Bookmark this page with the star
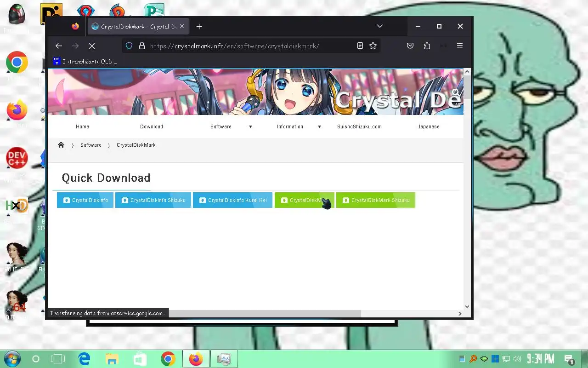 click(373, 46)
